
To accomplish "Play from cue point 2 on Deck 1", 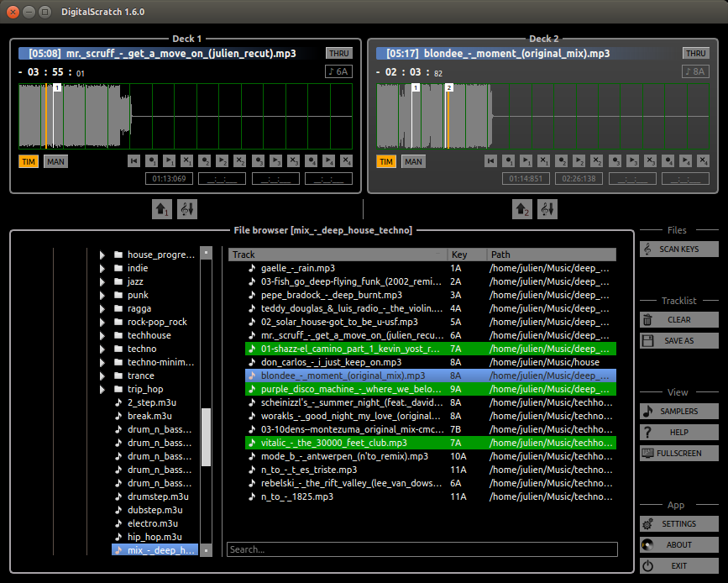I will tap(223, 161).
